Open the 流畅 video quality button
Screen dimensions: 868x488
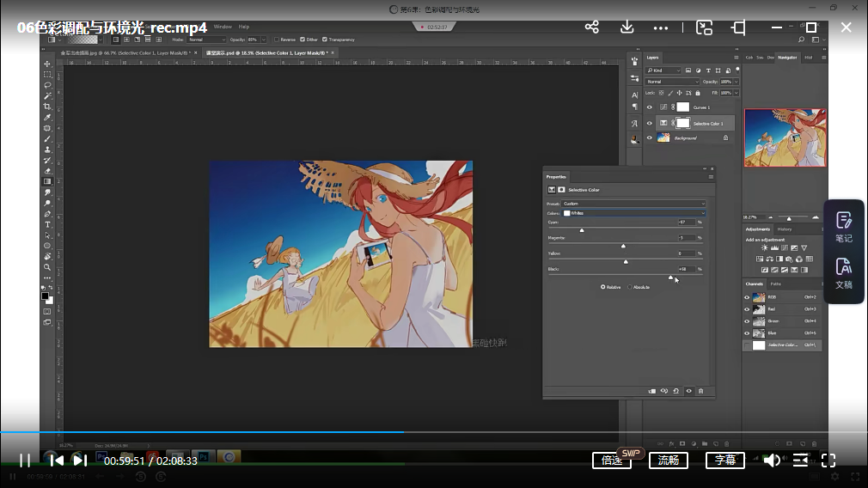(668, 461)
